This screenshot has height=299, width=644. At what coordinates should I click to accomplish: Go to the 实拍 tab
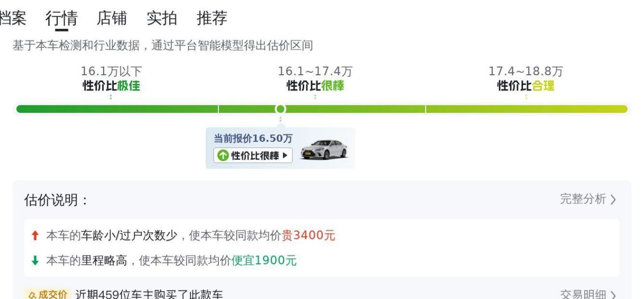pyautogui.click(x=162, y=18)
